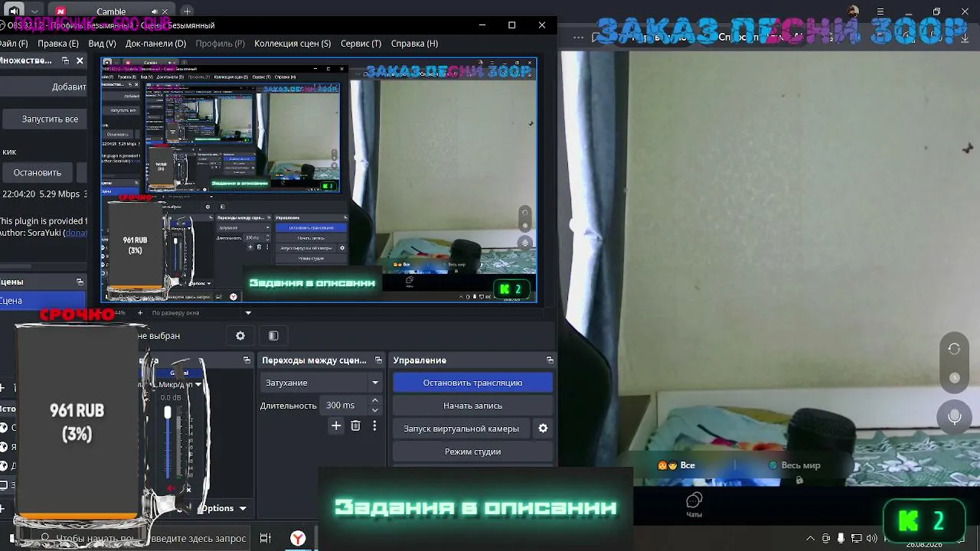Open Yandex Browser from the taskbar
Viewport: 980px width, 551px height.
click(298, 539)
